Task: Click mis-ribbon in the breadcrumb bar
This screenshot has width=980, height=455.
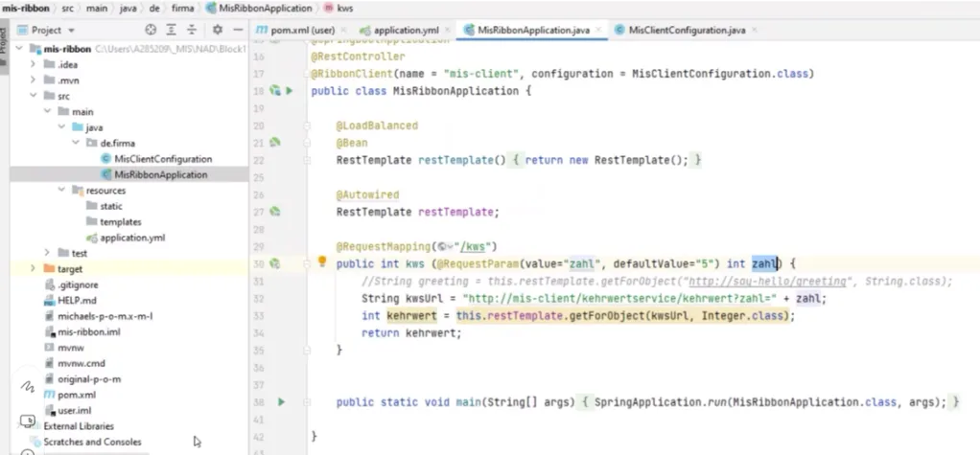Action: tap(26, 8)
